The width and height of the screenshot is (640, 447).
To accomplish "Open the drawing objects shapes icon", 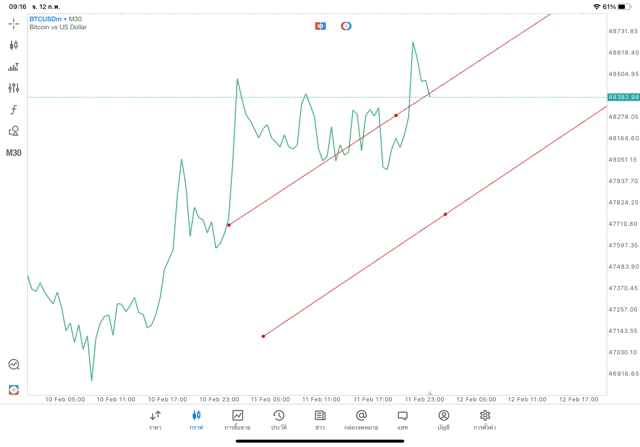I will (14, 131).
